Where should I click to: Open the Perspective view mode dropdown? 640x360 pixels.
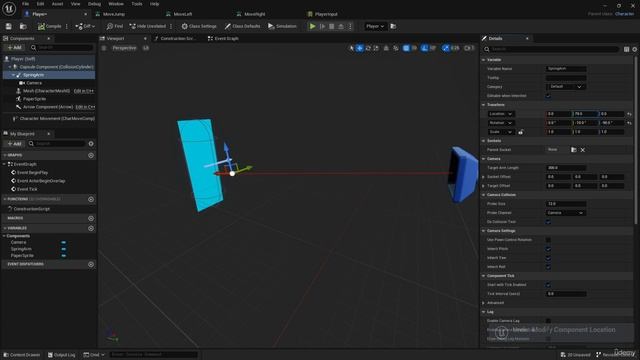[x=124, y=48]
